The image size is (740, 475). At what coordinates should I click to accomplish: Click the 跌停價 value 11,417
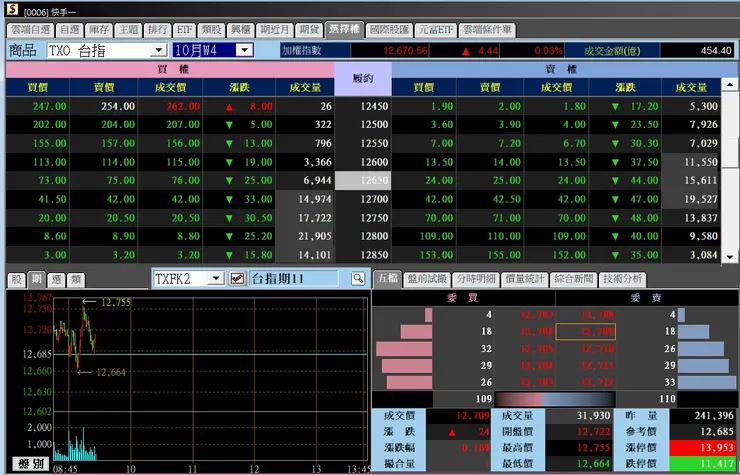[x=703, y=464]
